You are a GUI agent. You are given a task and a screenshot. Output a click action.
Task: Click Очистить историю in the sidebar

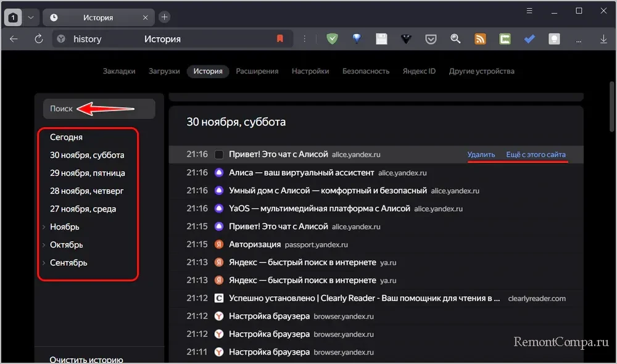pos(86,359)
